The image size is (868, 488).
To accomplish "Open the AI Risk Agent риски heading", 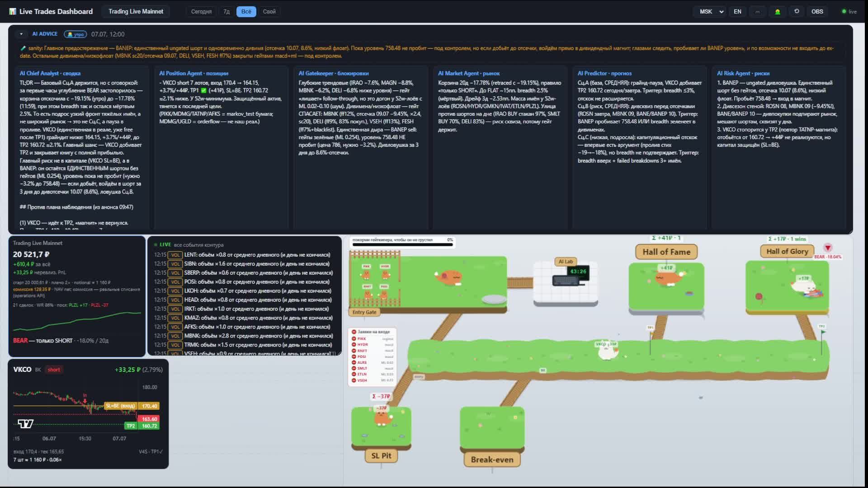I will (743, 73).
